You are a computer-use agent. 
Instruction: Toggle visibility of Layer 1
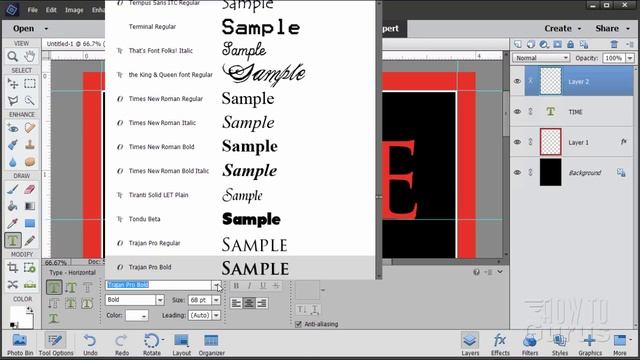[517, 142]
